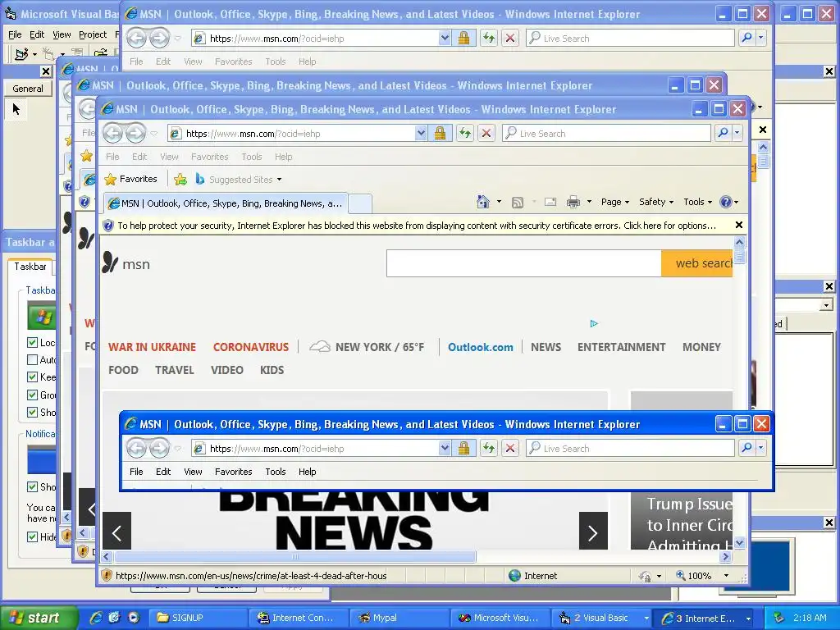Click Print icon in IE command bar
This screenshot has width=840, height=630.
pyautogui.click(x=573, y=202)
